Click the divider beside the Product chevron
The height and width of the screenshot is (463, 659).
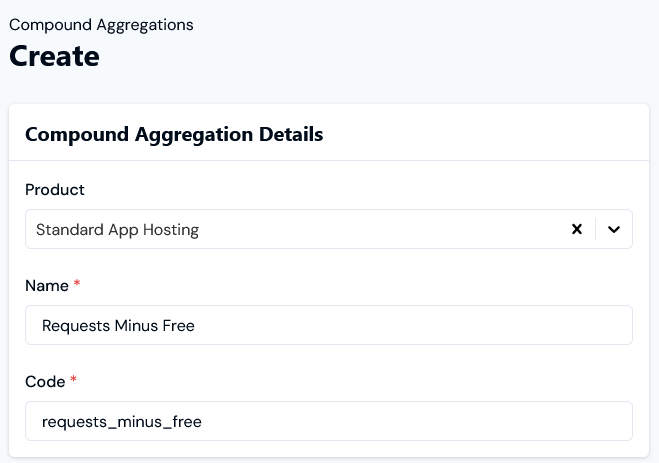coord(596,229)
